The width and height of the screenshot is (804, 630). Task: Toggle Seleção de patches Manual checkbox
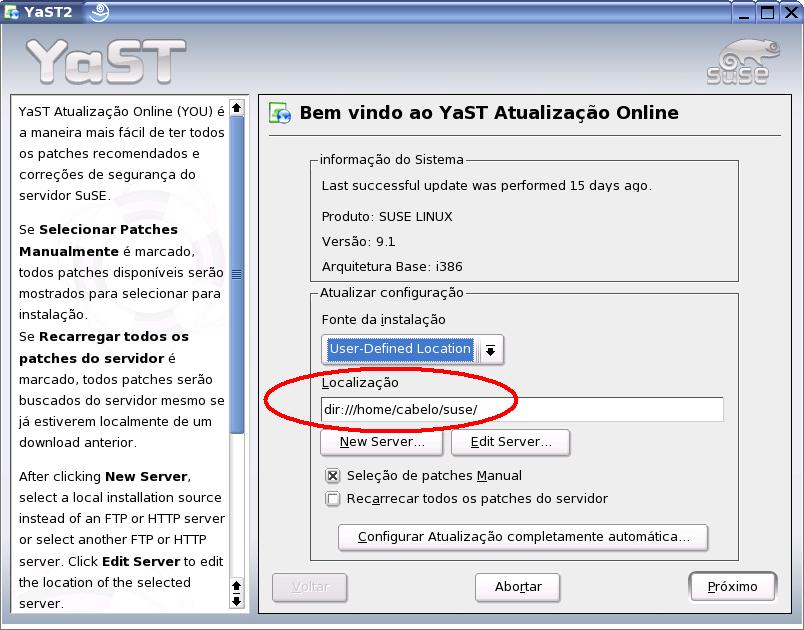point(332,476)
